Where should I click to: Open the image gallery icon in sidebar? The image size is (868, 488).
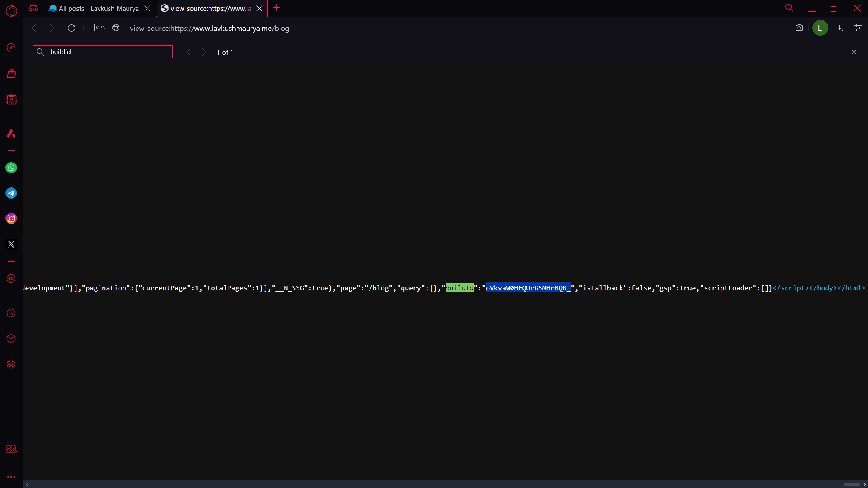pyautogui.click(x=11, y=449)
